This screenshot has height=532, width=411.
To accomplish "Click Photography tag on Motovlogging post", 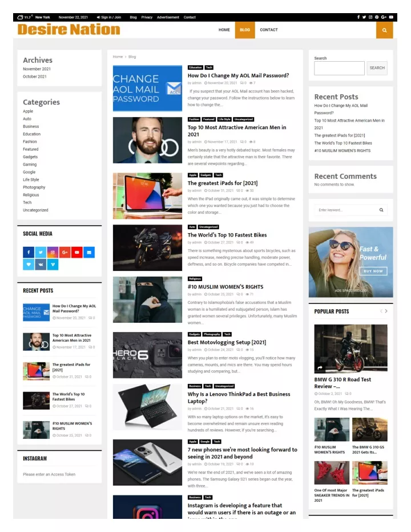I will 212,334.
